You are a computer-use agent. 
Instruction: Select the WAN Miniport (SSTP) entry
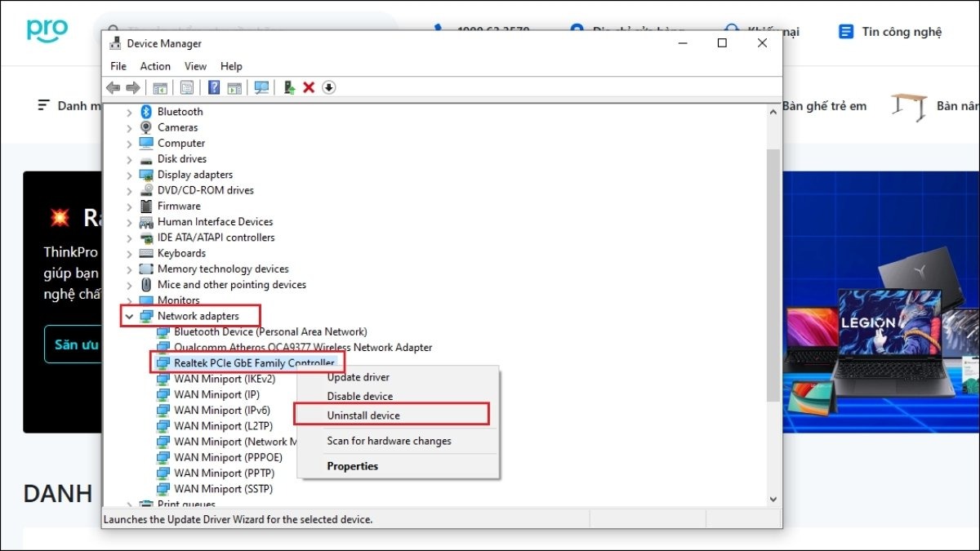[x=223, y=489]
